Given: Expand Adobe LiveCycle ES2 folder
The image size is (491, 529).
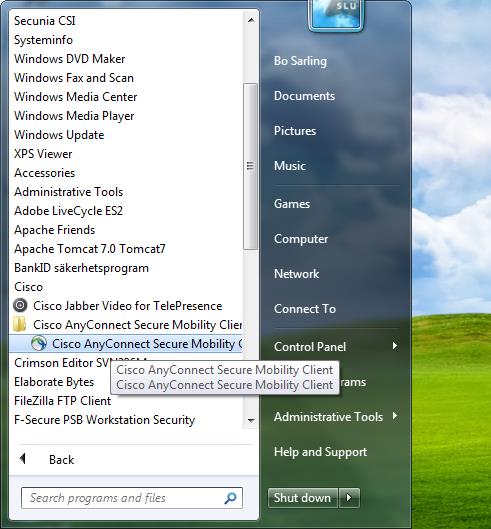Looking at the screenshot, I should point(69,211).
